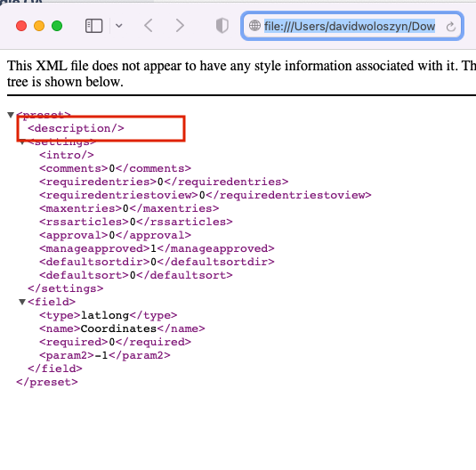Click the yellow minimize window button
Image resolution: width=476 pixels, height=470 pixels.
coord(39,26)
